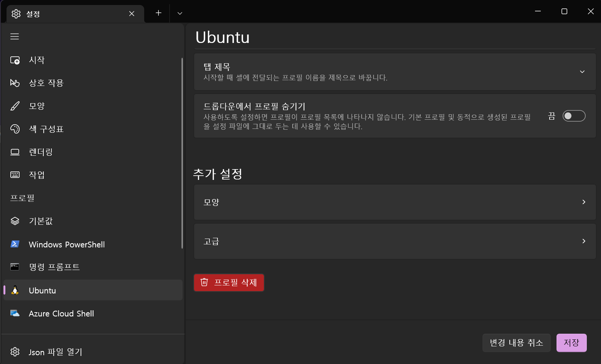
Task: Click the gear icon in 설정 tab
Action: pos(16,14)
